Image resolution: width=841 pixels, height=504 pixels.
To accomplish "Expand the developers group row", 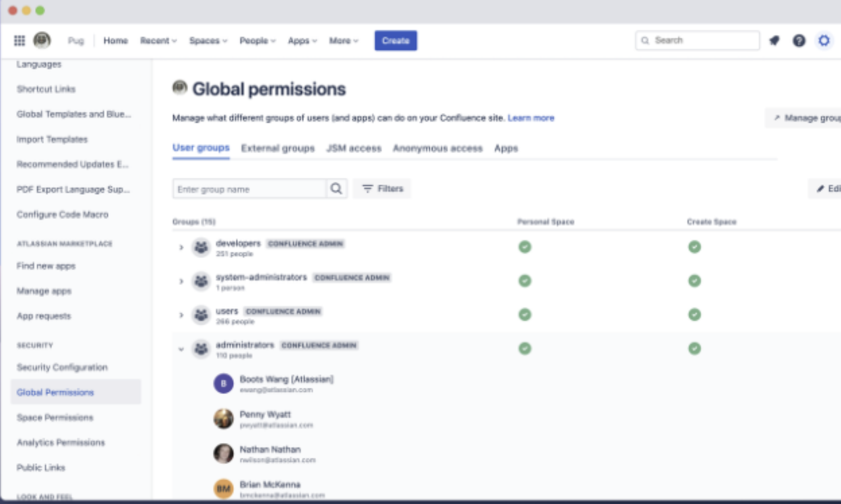I will [x=181, y=247].
